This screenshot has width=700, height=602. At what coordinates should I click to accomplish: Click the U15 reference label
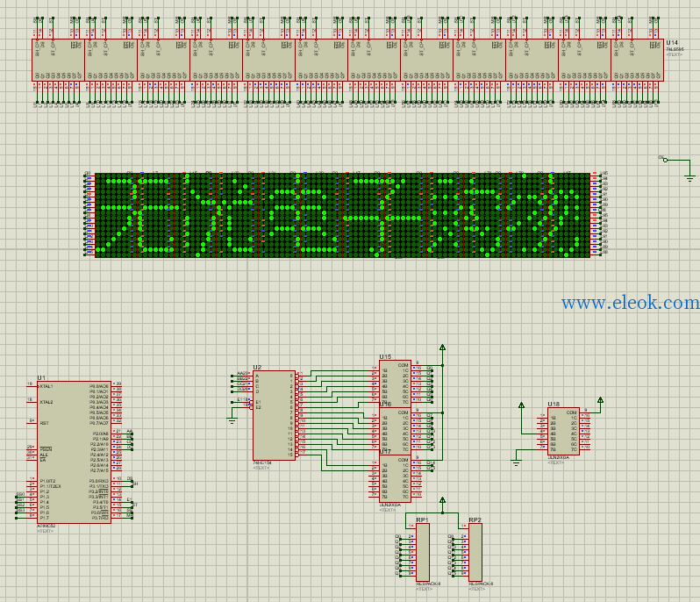click(385, 357)
